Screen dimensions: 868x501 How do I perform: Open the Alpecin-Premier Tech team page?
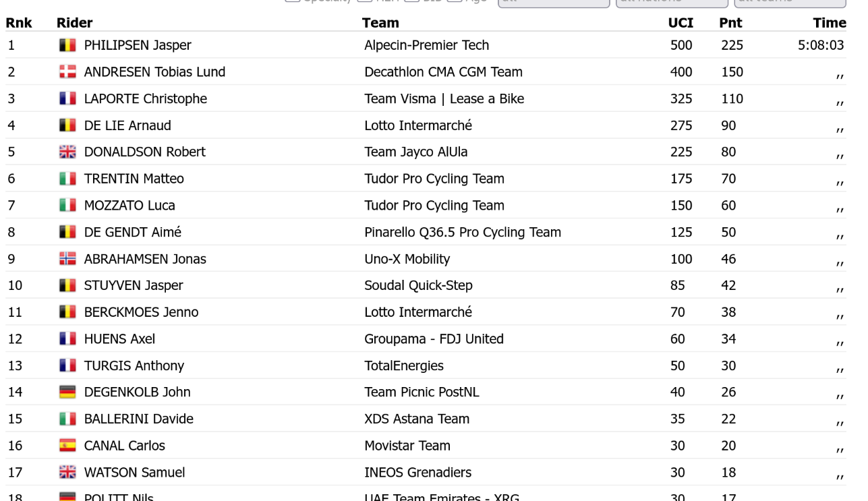click(x=427, y=45)
